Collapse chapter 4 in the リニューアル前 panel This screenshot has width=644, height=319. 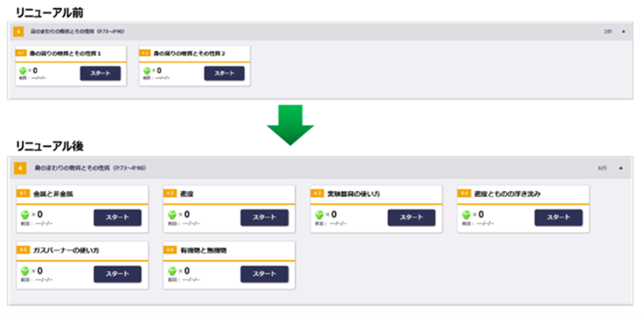click(623, 31)
